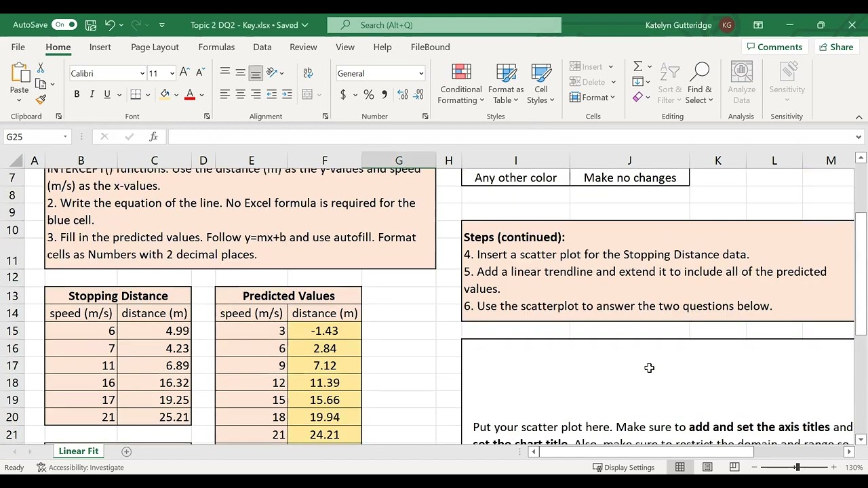Open the Insert Function fx dialog
The width and height of the screenshot is (868, 488).
click(154, 137)
